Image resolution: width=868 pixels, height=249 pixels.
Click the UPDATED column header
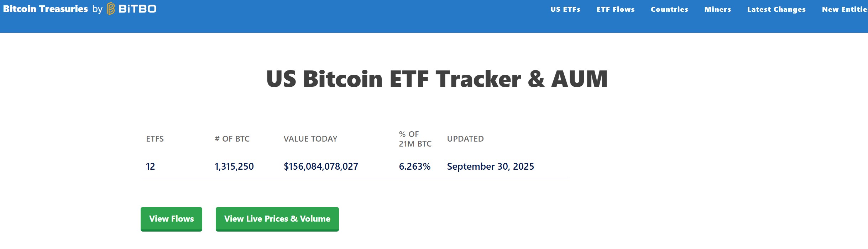(x=465, y=139)
